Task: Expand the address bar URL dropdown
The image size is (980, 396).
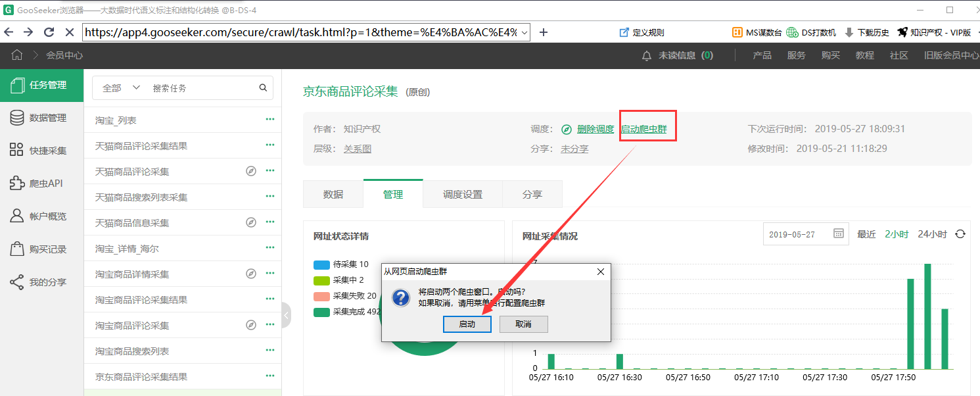Action: 524,32
